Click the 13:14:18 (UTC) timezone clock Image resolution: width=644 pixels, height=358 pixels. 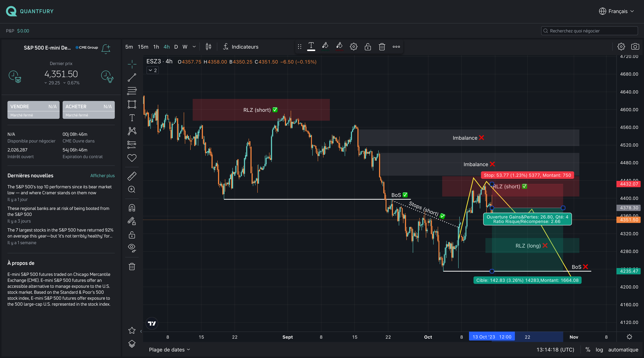click(555, 350)
